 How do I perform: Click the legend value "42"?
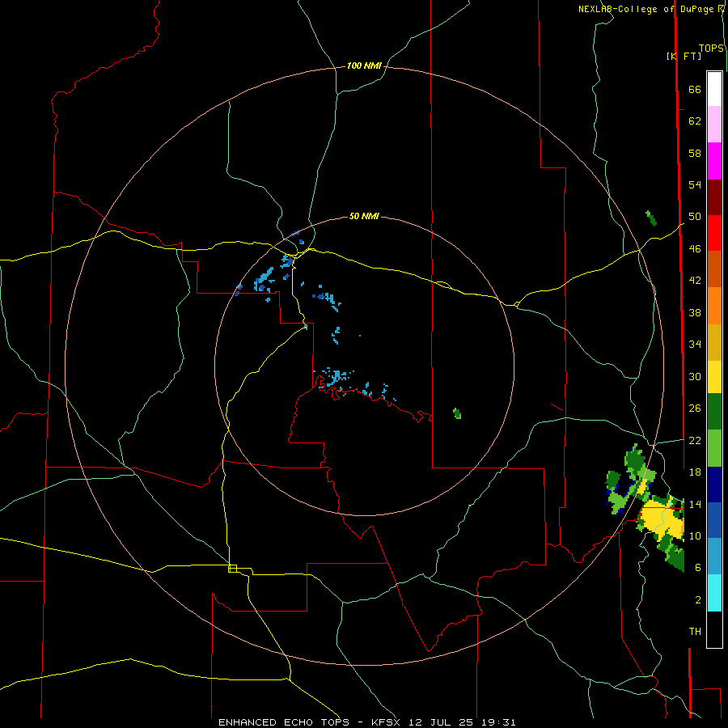695,280
